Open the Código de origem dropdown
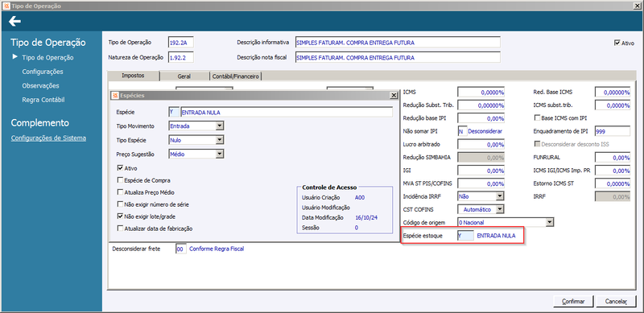Image resolution: width=644 pixels, height=313 pixels. point(550,222)
